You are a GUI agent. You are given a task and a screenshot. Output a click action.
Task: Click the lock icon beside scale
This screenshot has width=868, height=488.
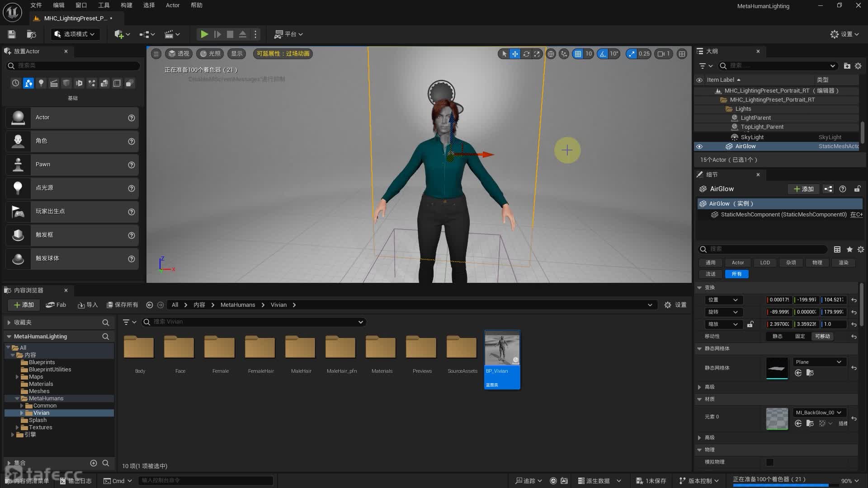(x=750, y=324)
